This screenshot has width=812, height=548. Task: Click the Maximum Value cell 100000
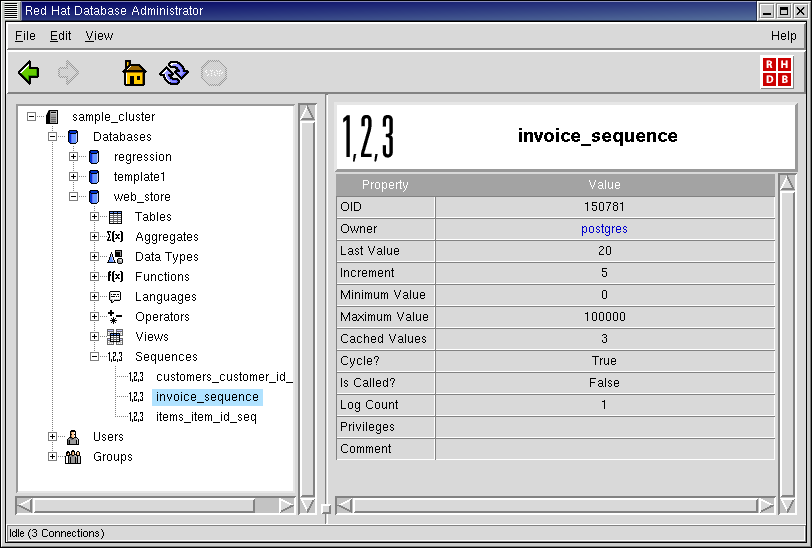605,317
